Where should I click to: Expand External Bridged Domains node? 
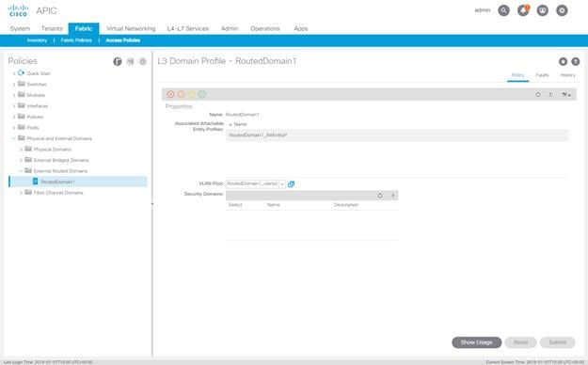(21, 160)
